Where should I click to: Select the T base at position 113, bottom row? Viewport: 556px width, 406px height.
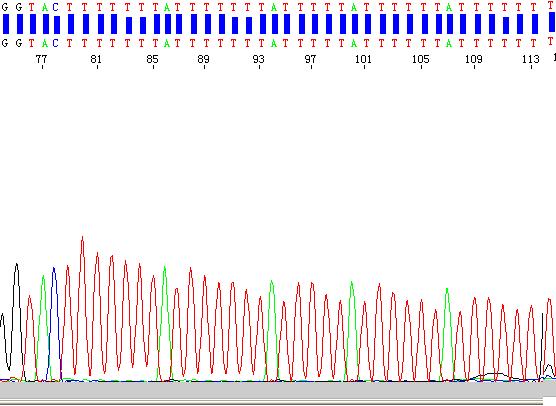[534, 43]
